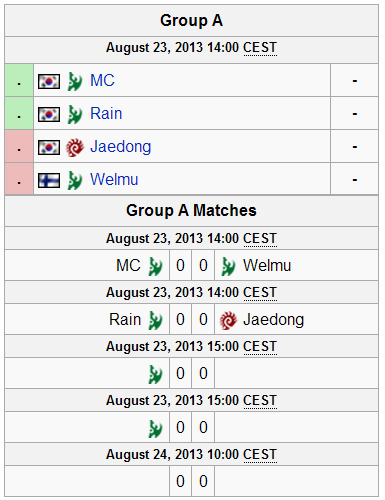385x500 pixels.
Task: Follow the Jaedong player link
Action: (x=121, y=147)
